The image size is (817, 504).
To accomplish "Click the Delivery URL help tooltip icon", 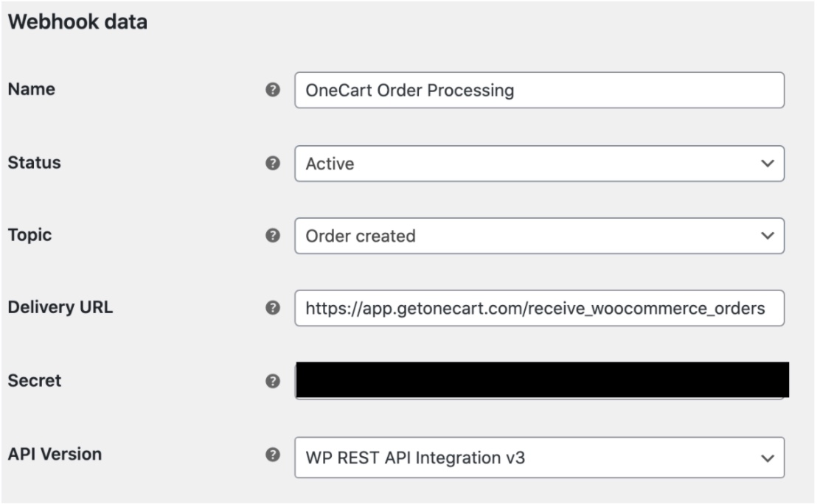I will coord(273,308).
